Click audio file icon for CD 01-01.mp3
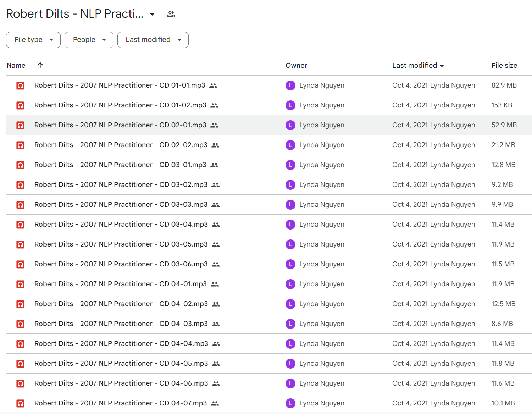This screenshot has width=532, height=414. pyautogui.click(x=21, y=85)
